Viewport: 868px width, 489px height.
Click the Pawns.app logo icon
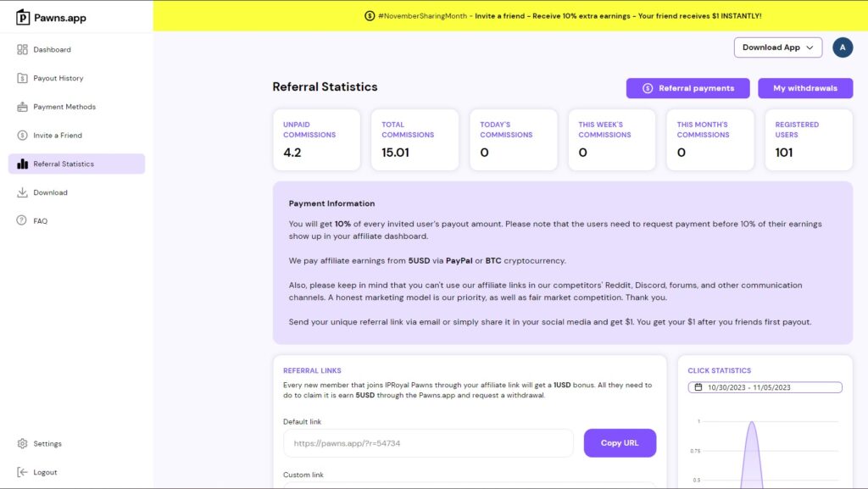(23, 17)
